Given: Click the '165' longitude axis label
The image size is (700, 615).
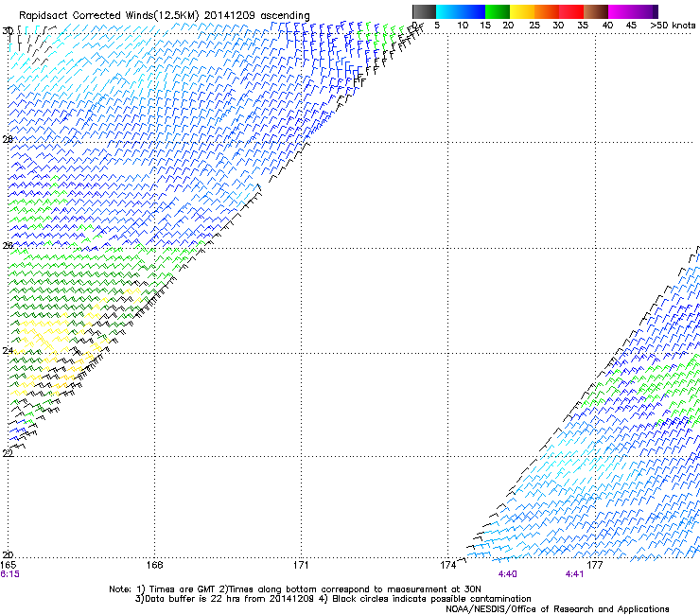Looking at the screenshot, I should pos(8,565).
